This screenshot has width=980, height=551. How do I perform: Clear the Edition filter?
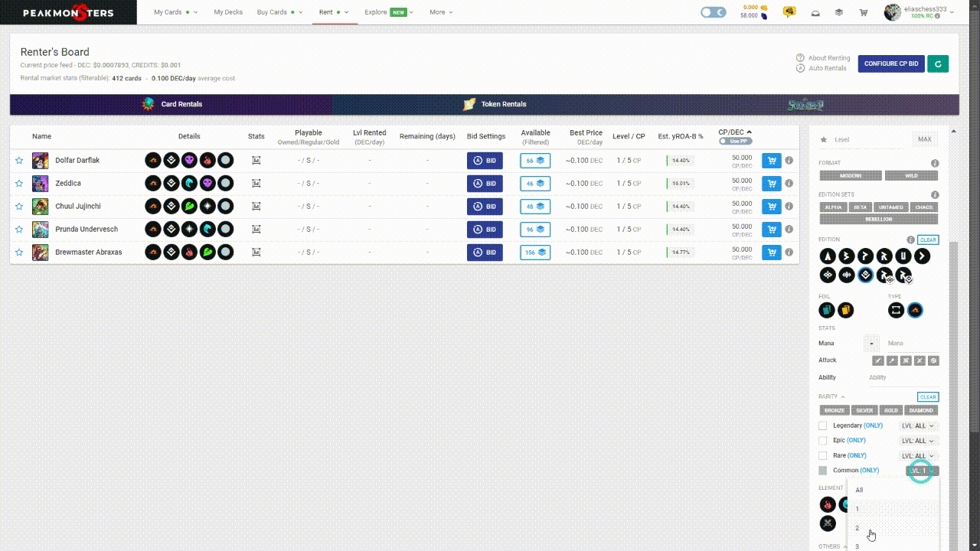coord(928,240)
